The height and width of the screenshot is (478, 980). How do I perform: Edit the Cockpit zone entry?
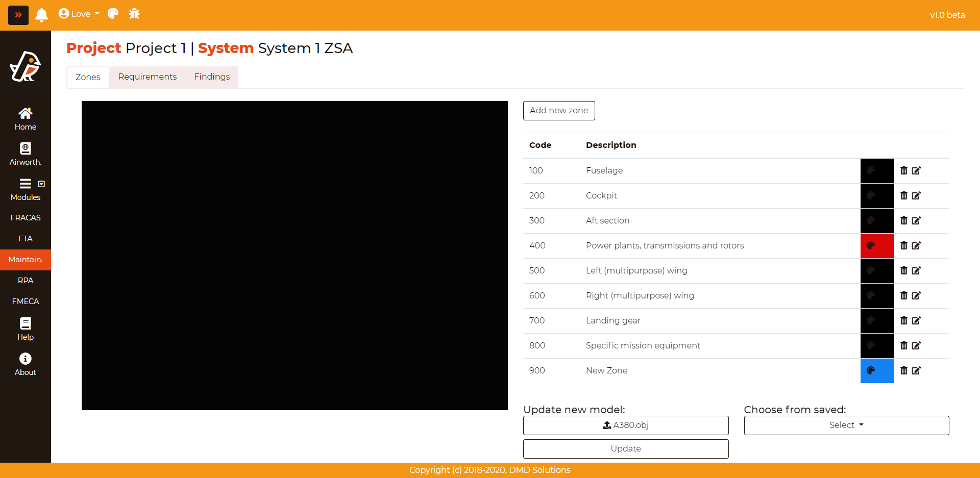pos(916,195)
